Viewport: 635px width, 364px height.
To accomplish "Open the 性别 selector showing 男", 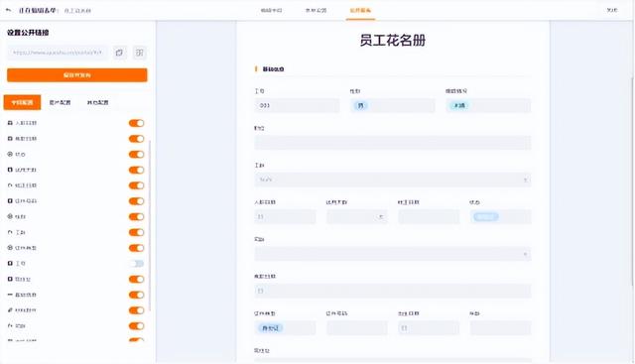I will (x=393, y=106).
